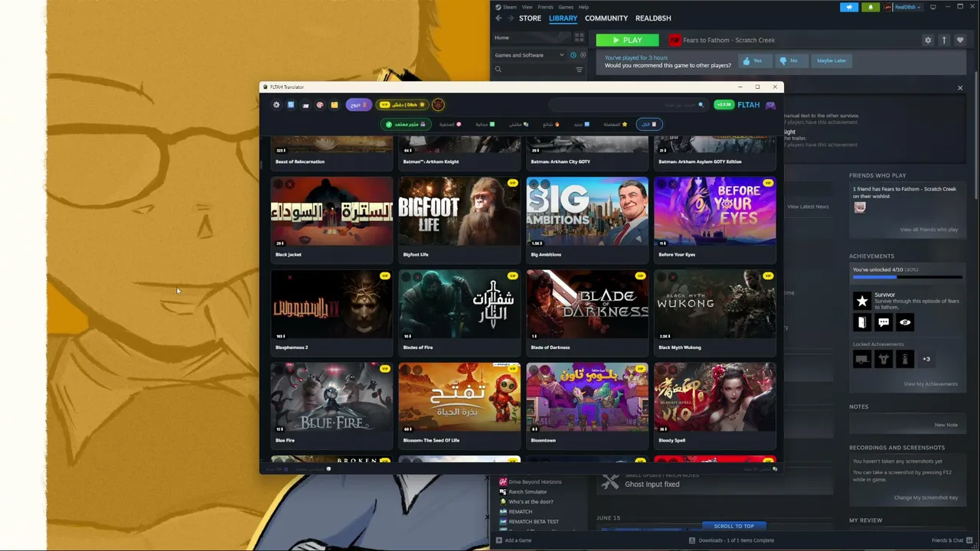The height and width of the screenshot is (551, 980).
Task: Select the verified store filter tab in FLTAH
Action: click(406, 124)
